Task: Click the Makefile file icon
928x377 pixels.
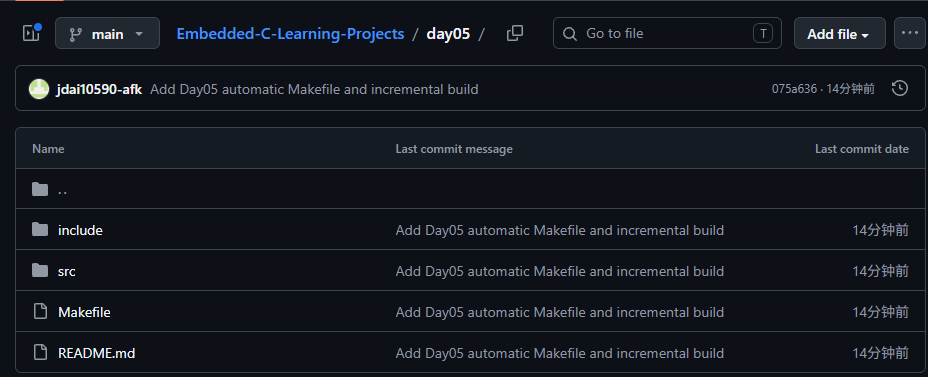Action: coord(40,311)
